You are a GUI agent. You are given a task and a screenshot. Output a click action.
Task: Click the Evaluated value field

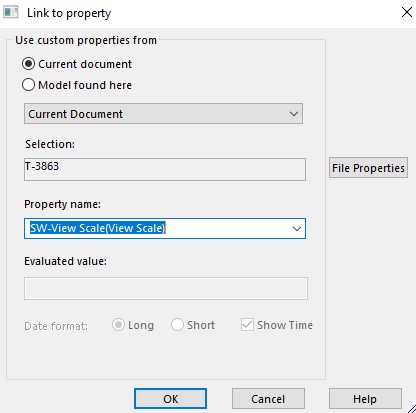166,288
